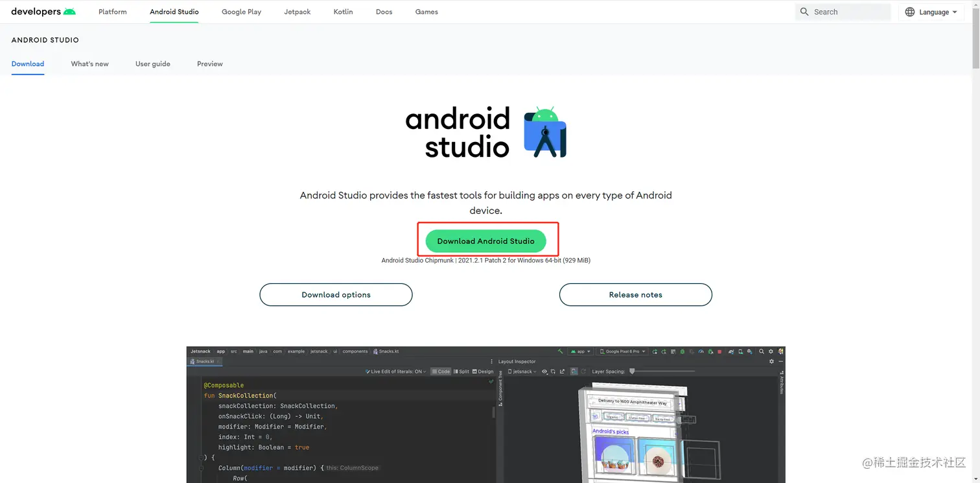
Task: Open the Android Studio nav item
Action: (x=174, y=12)
